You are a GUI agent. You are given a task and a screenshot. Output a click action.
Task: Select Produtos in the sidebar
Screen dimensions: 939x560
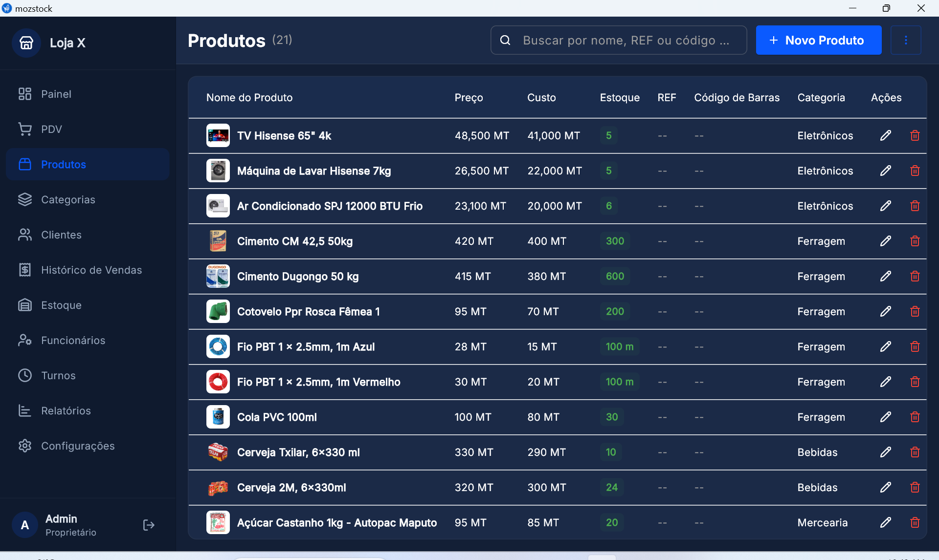click(x=63, y=164)
